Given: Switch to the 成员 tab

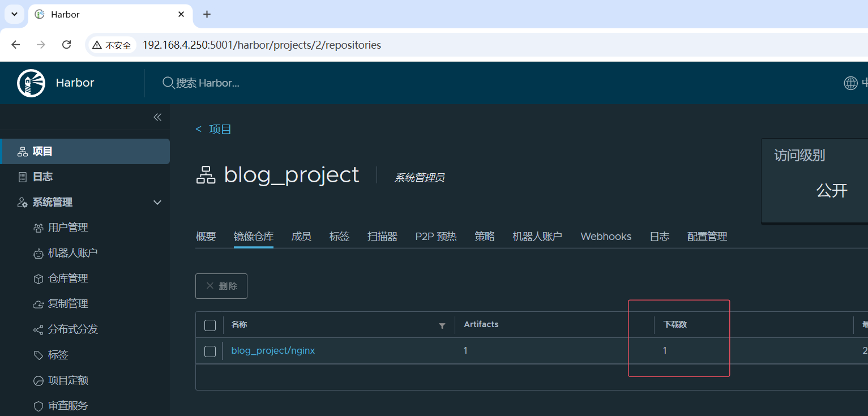Looking at the screenshot, I should point(301,236).
